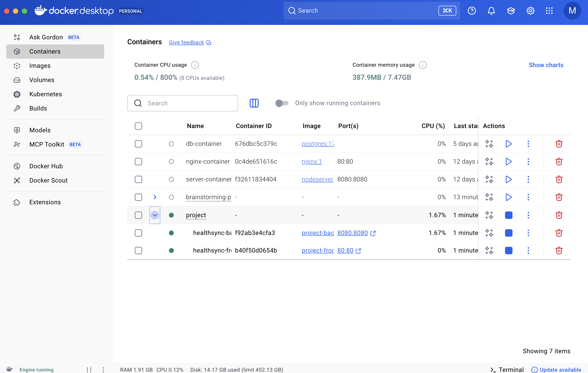Open notifications bell icon
Screen dimensions: 588x373
491,11
